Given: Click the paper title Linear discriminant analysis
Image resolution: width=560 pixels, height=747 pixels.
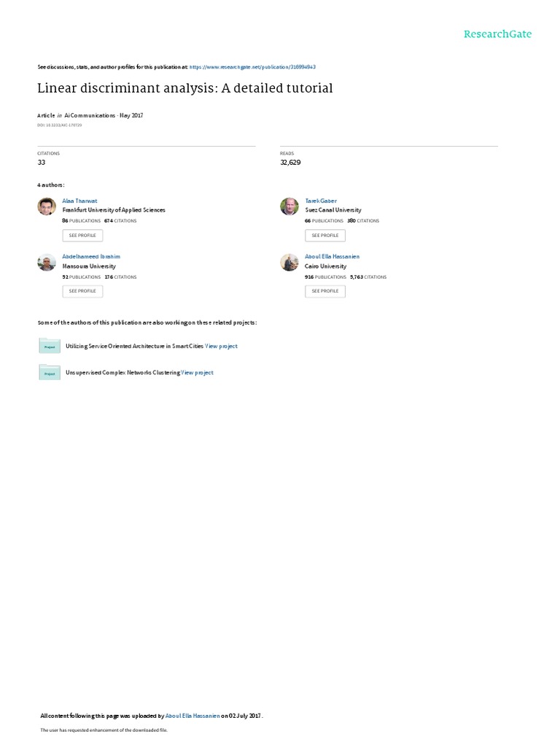Looking at the screenshot, I should [184, 88].
